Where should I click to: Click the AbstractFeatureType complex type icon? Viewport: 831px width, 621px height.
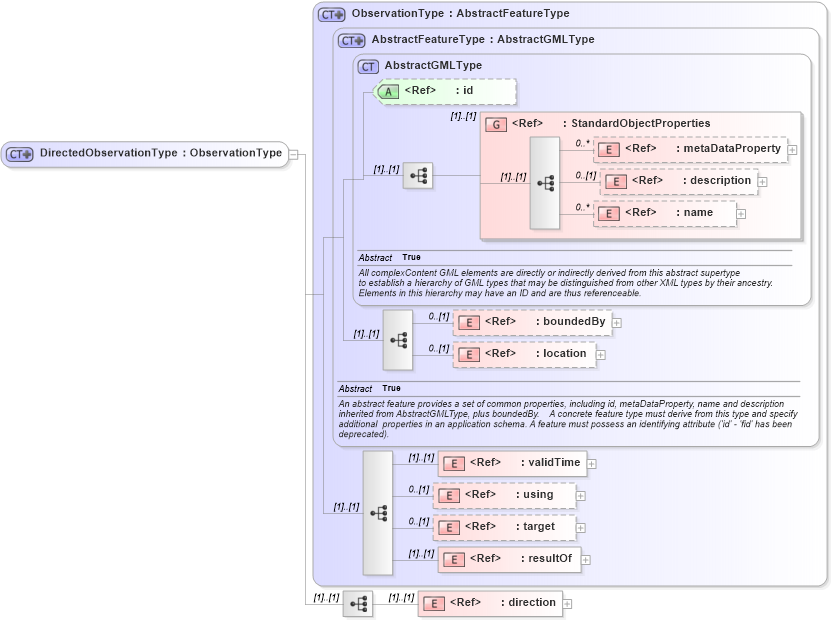(x=348, y=41)
